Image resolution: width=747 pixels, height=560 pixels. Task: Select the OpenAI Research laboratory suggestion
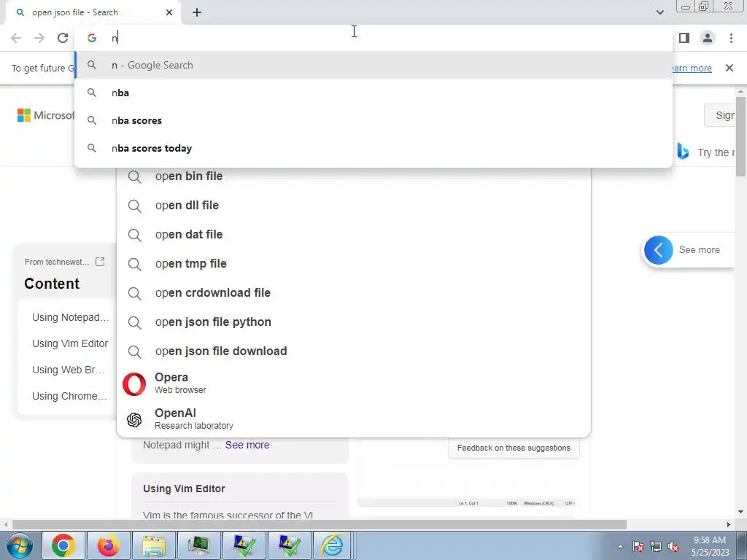pyautogui.click(x=354, y=419)
